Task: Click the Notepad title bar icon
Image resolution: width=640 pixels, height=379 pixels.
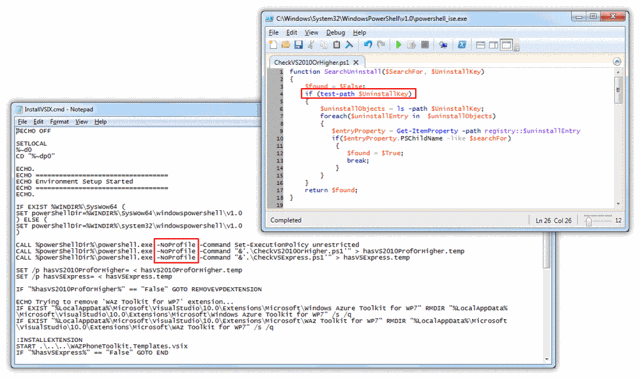Action: pos(19,109)
